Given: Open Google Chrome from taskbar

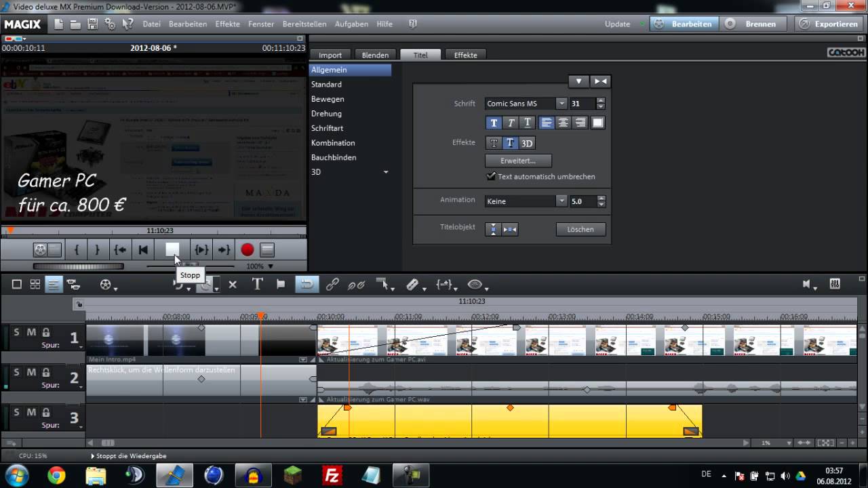Looking at the screenshot, I should pos(56,475).
